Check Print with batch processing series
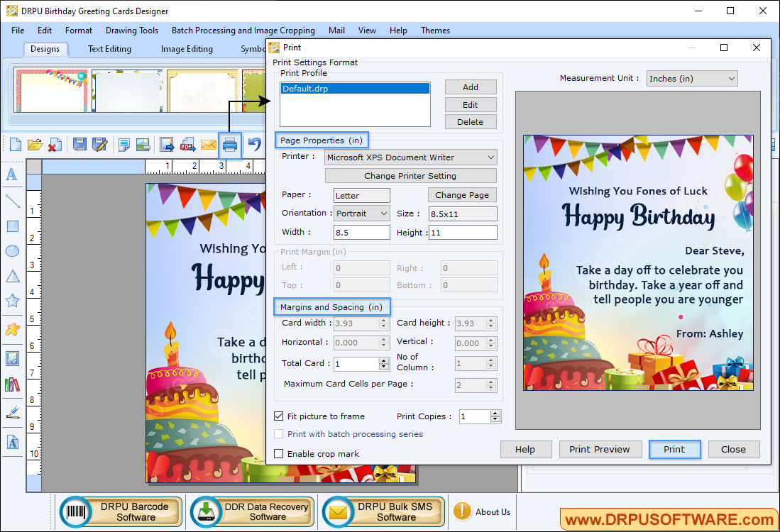The image size is (780, 532). point(278,433)
